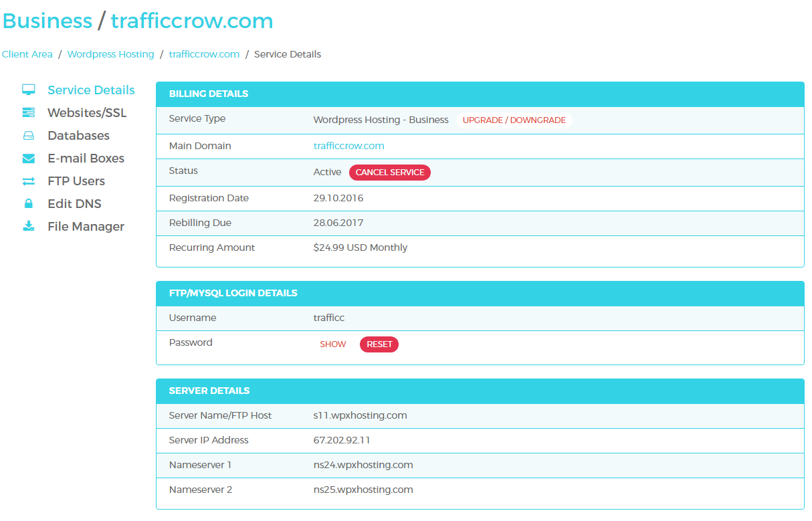
Task: Click trafficcrow.com in the breadcrumb
Action: [x=204, y=55]
